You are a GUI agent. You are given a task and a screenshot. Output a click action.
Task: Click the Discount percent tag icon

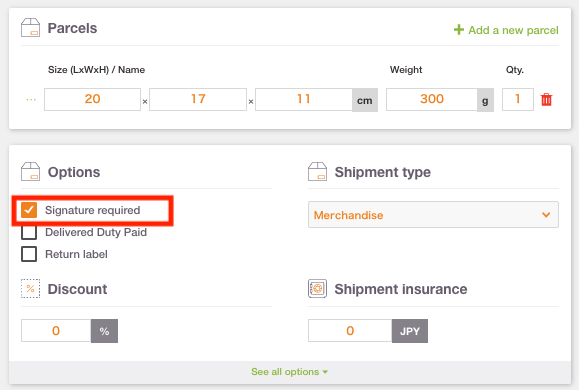(x=30, y=288)
